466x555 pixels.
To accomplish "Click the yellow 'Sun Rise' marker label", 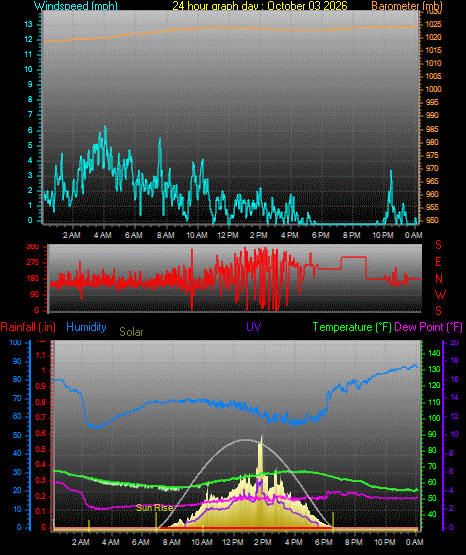I will pyautogui.click(x=154, y=508).
